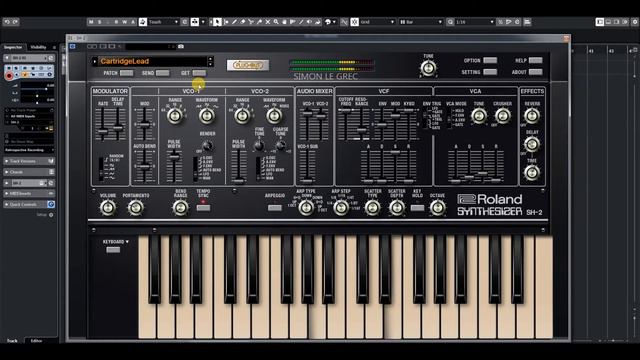Turn the TUNE knob at top
Image resolution: width=640 pixels, height=360 pixels.
pos(428,68)
